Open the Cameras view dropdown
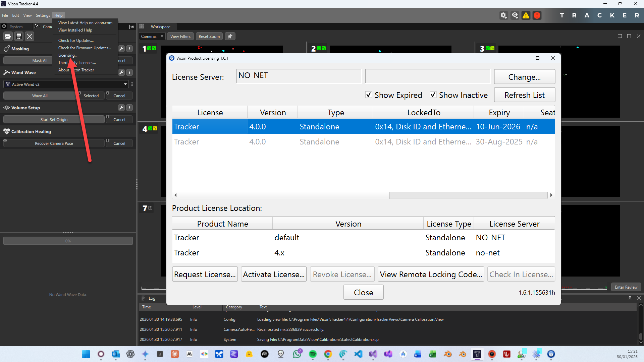The width and height of the screenshot is (644, 362). (x=152, y=37)
